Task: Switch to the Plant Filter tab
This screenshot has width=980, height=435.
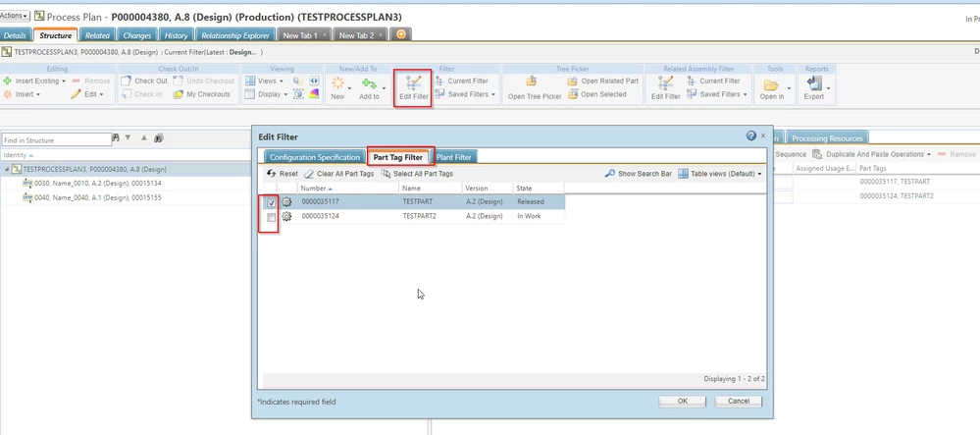Action: tap(454, 157)
